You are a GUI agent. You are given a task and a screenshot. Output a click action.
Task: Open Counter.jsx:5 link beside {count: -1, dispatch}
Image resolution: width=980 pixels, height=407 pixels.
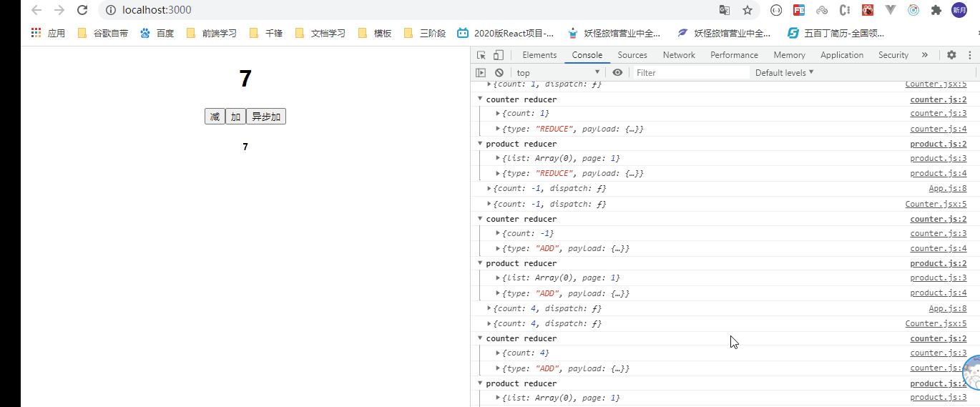click(936, 204)
